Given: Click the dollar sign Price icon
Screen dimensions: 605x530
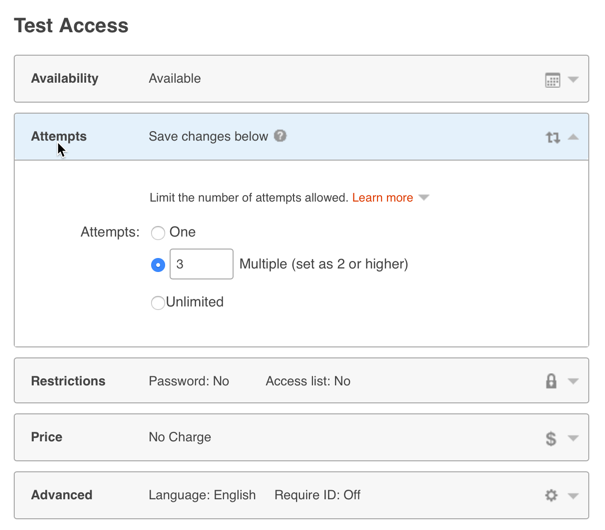Looking at the screenshot, I should [551, 438].
